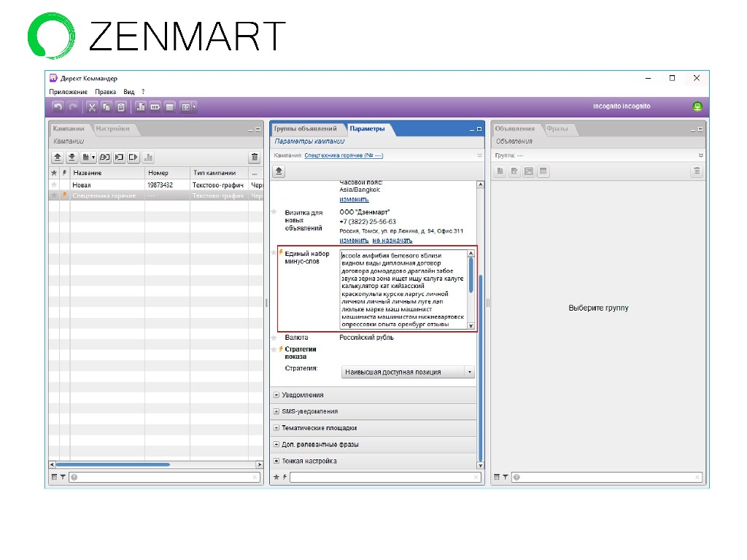Click the Redo arrow in the purple toolbar
The image size is (747, 560).
click(73, 106)
